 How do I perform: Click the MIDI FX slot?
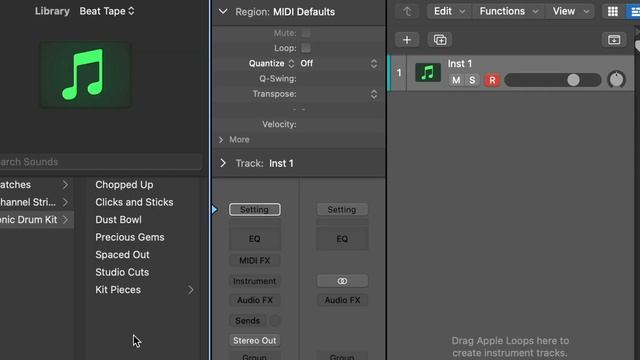pos(254,260)
